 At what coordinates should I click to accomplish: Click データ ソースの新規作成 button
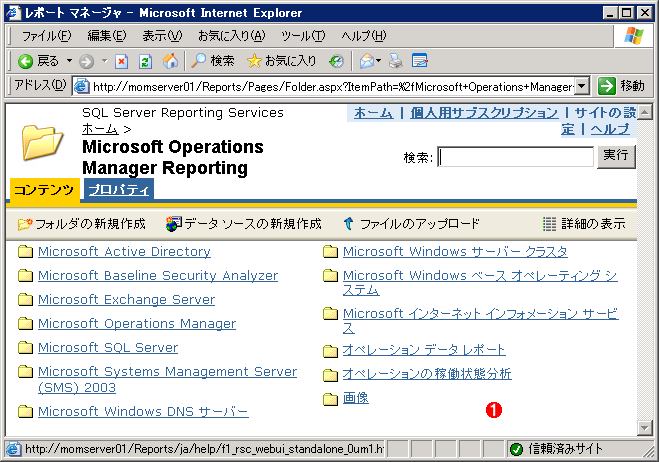[x=244, y=224]
